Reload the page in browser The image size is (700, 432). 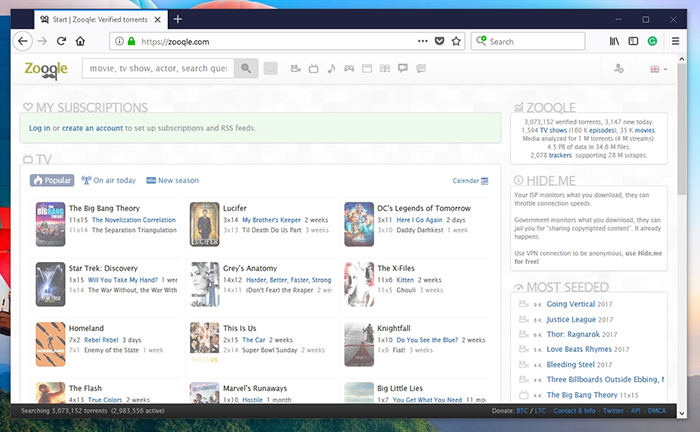[x=62, y=41]
